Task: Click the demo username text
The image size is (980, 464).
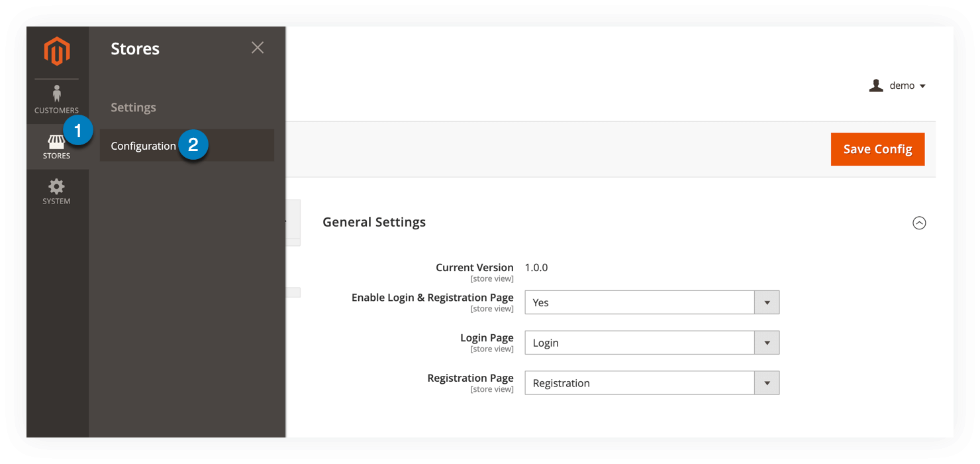Action: click(902, 86)
